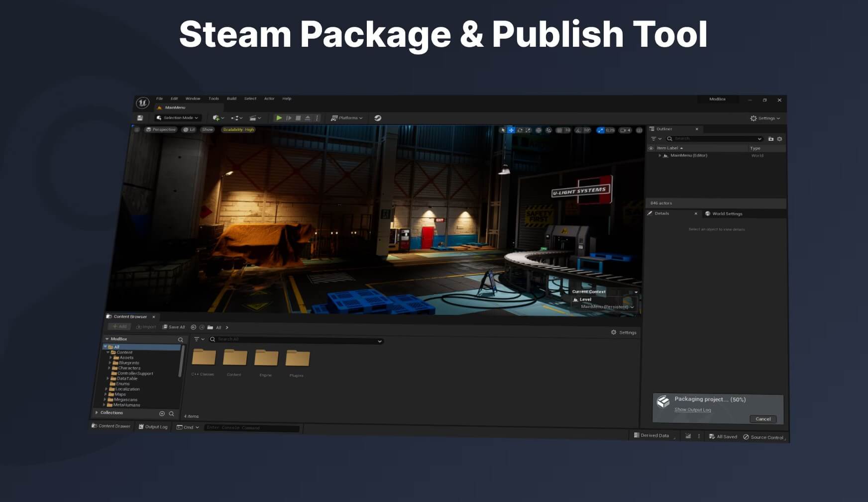Toggle world coordinate system globe icon

[539, 130]
